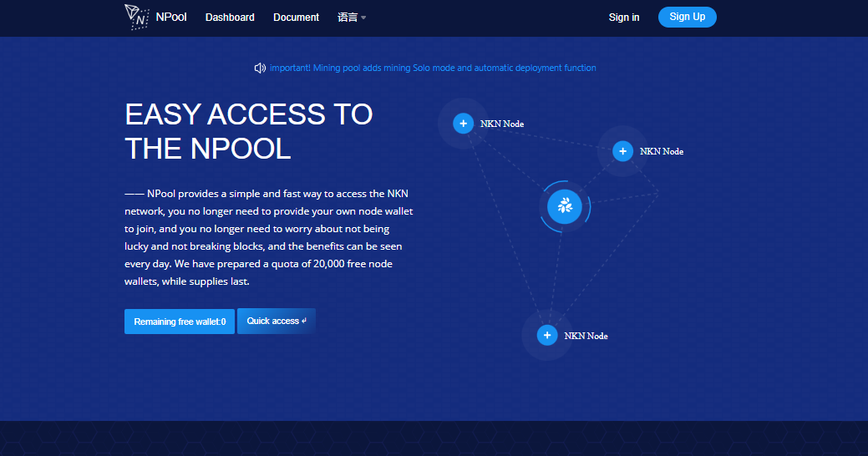Click the central NKN network hub icon
This screenshot has width=868, height=456.
point(565,206)
